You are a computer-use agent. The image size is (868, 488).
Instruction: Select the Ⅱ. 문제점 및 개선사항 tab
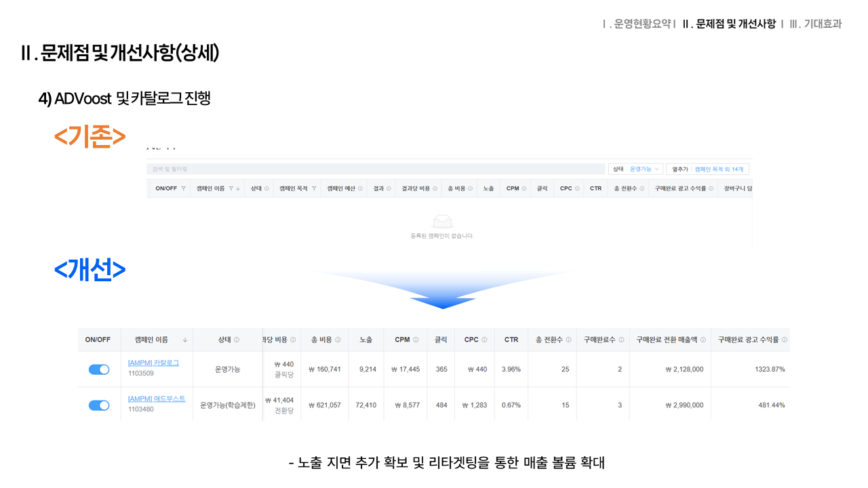click(729, 24)
